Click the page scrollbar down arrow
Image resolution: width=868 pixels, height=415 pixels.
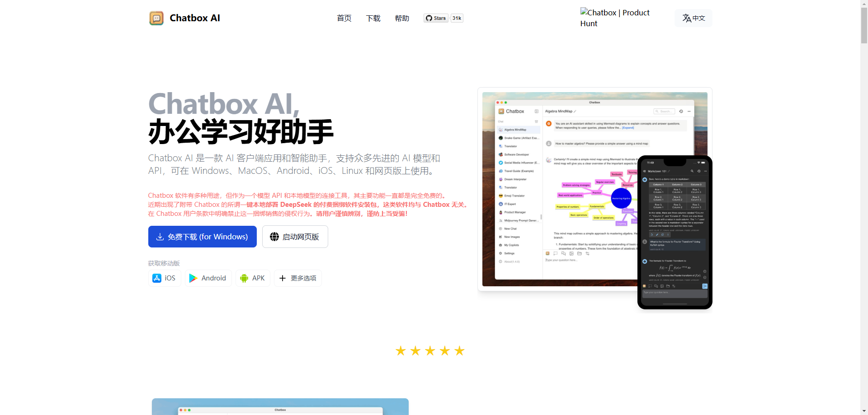click(864, 411)
